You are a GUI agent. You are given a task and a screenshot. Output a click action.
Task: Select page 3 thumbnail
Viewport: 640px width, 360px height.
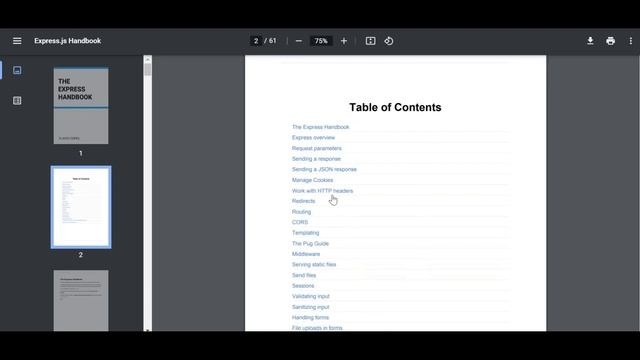tap(81, 300)
